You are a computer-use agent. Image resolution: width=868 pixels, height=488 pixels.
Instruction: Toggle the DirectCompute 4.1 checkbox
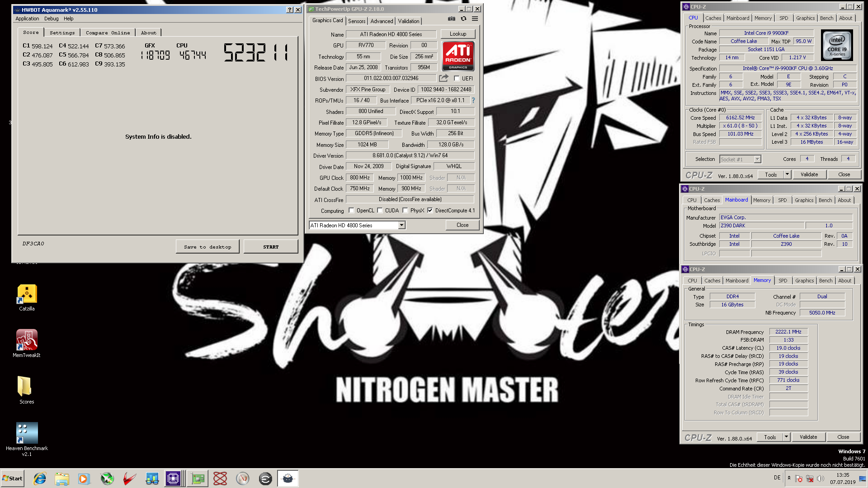pos(430,211)
